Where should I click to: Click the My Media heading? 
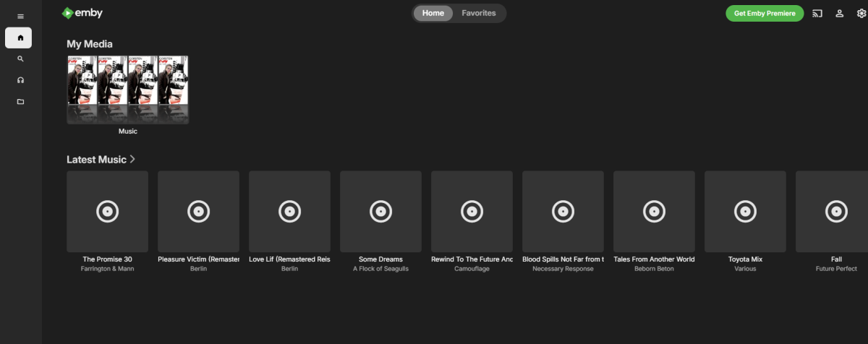click(x=90, y=44)
